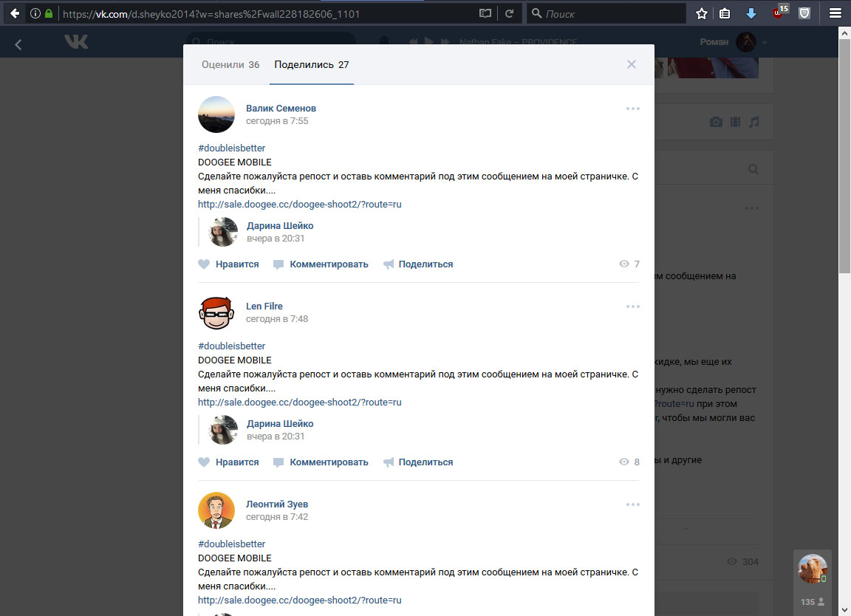Open Дарина Шейко repost source in Валик Семенов post

point(280,226)
